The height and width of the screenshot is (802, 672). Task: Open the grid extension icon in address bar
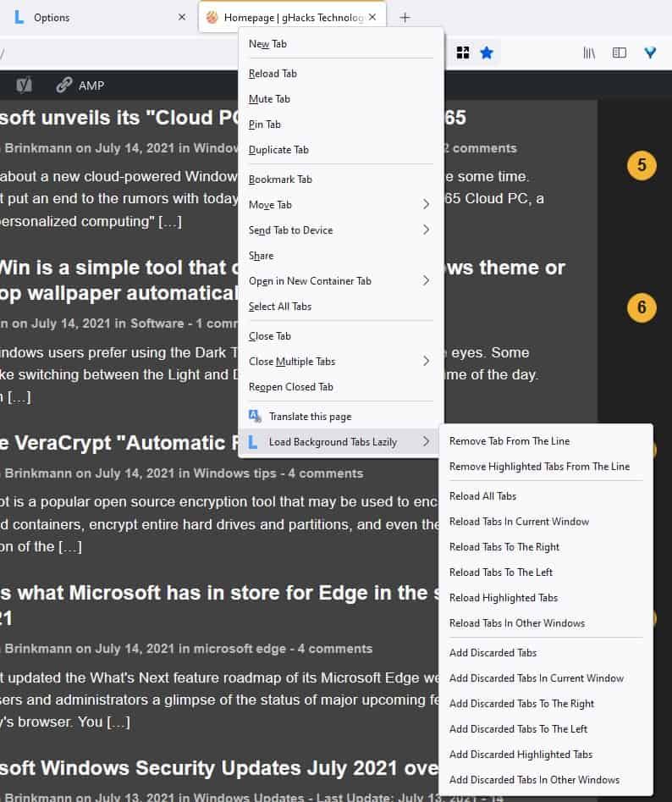tap(463, 53)
